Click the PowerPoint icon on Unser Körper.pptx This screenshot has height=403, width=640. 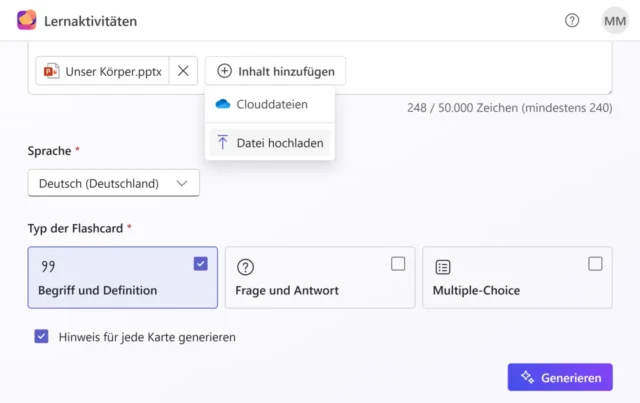(51, 71)
